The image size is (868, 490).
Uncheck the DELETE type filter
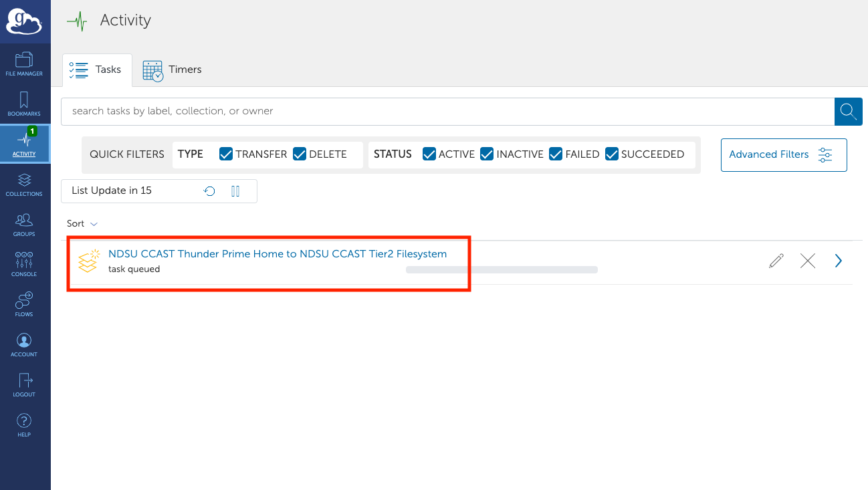(x=300, y=154)
